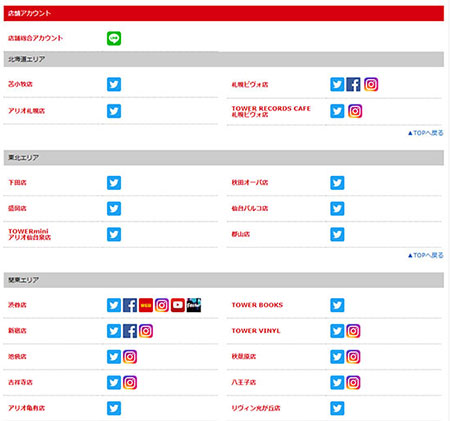450x421 pixels.
Task: Open the LINE store general account icon
Action: pyautogui.click(x=114, y=38)
